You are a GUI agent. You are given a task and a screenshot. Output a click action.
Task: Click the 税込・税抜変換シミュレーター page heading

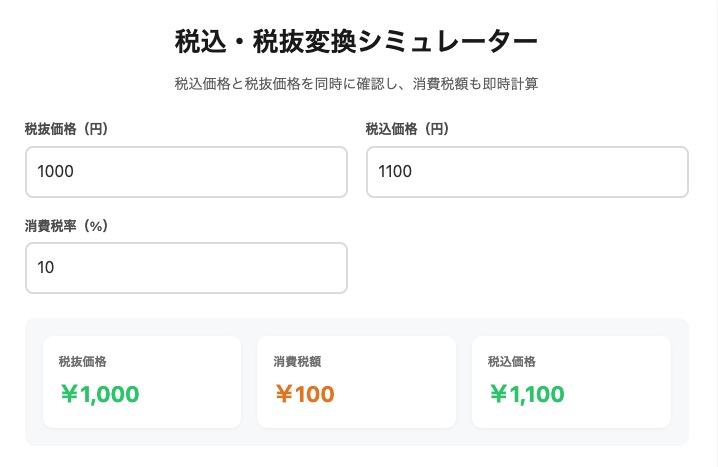[357, 42]
